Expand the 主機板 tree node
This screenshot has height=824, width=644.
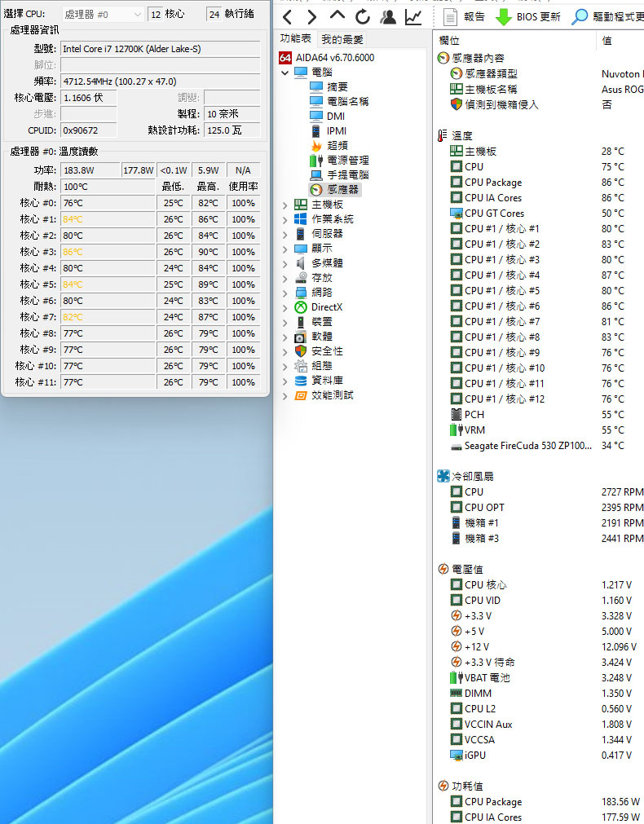point(285,205)
